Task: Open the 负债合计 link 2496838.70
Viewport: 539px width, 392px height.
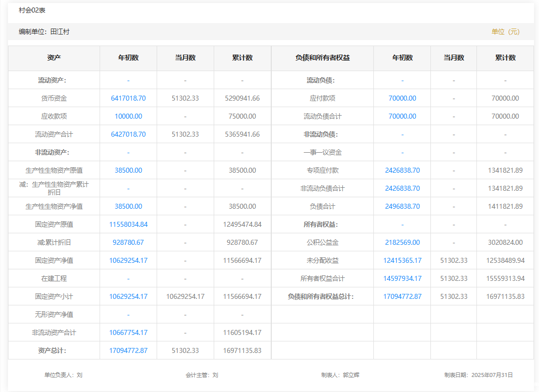Action: tap(402, 206)
